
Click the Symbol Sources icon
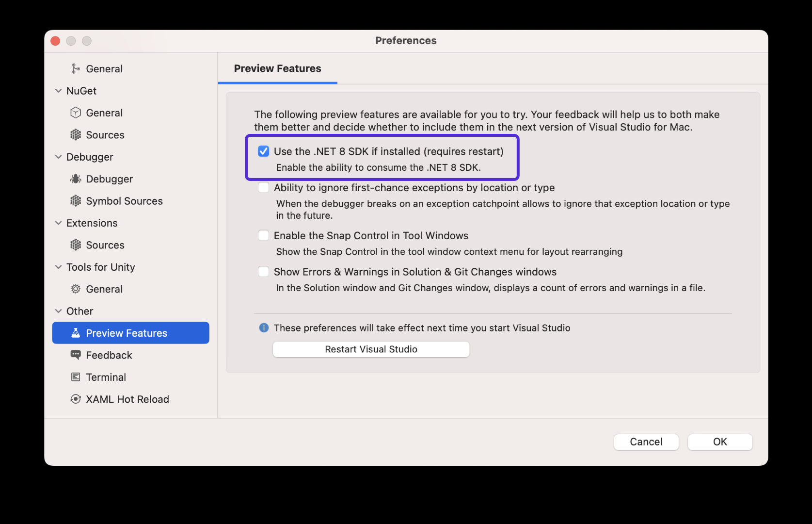[76, 201]
